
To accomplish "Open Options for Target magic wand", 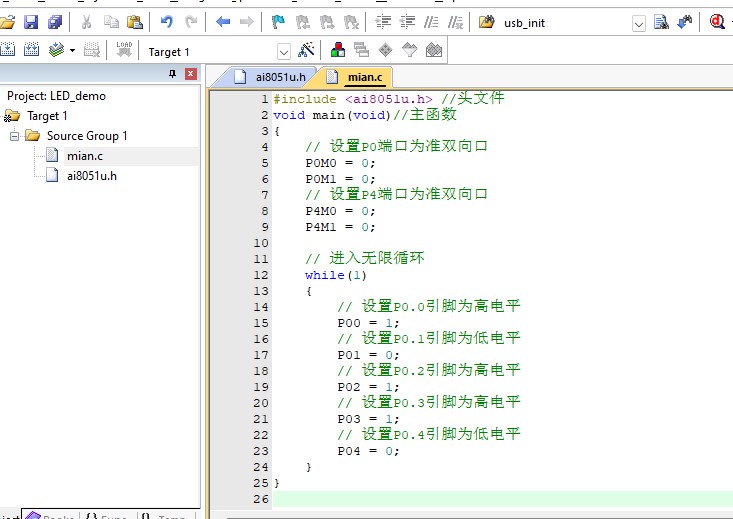I will [307, 50].
